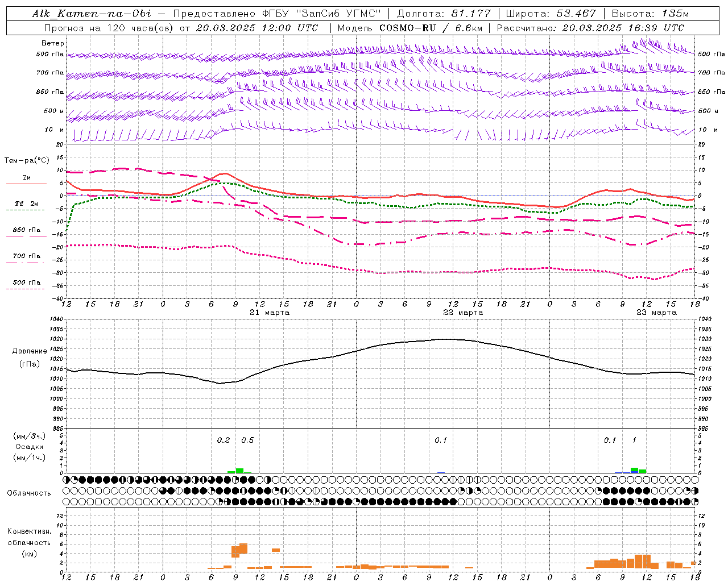Screen dimensions: 728x582
Task: Select the 'Долгота: 81.177' header text
Action: [444, 14]
